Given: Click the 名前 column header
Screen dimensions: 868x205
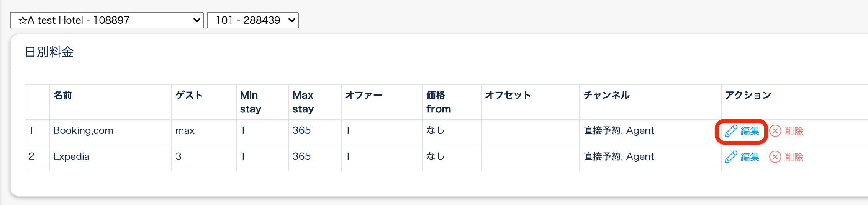Looking at the screenshot, I should 62,95.
